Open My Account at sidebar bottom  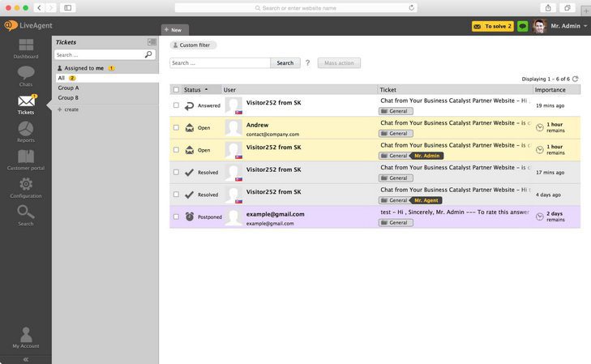pyautogui.click(x=26, y=337)
